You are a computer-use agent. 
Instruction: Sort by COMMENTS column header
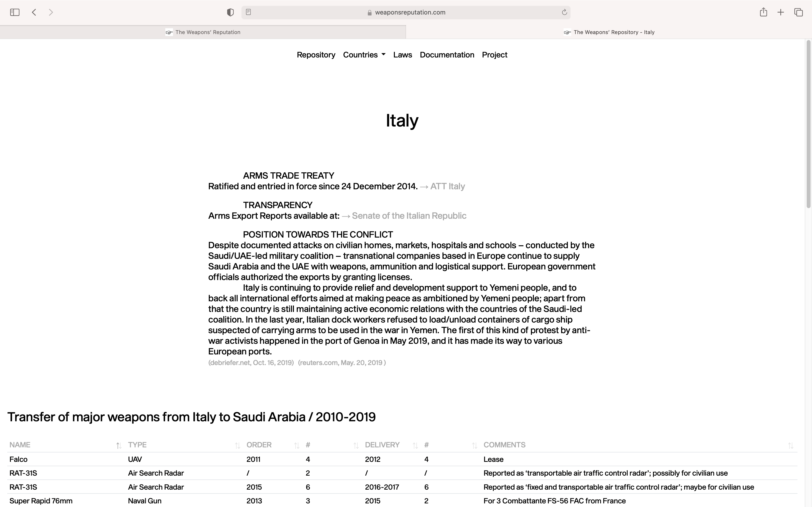[504, 445]
